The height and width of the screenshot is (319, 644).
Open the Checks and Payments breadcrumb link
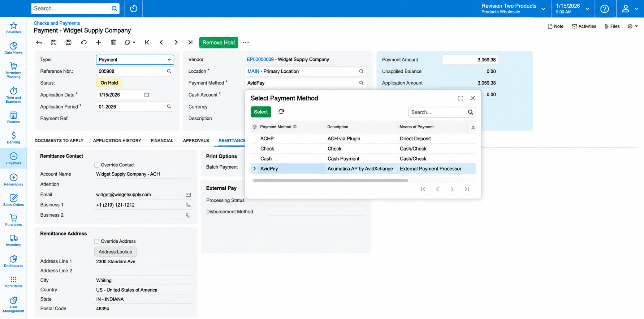57,23
